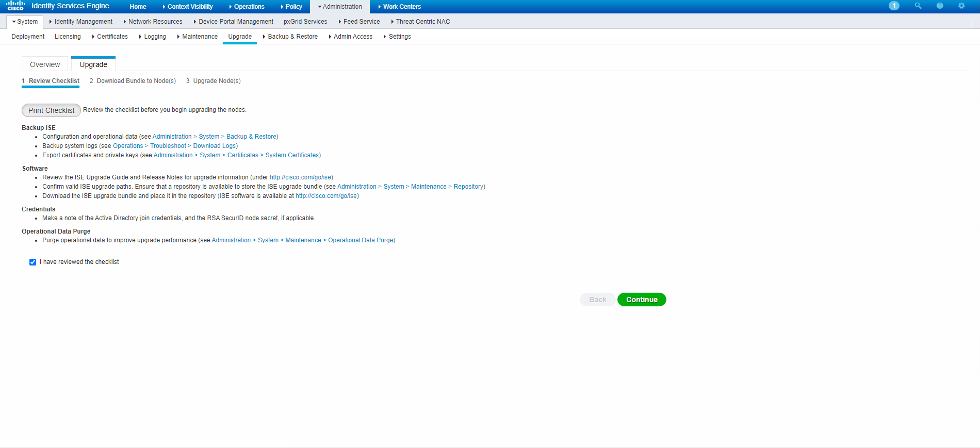Expand the Admin Access menu

(x=351, y=37)
